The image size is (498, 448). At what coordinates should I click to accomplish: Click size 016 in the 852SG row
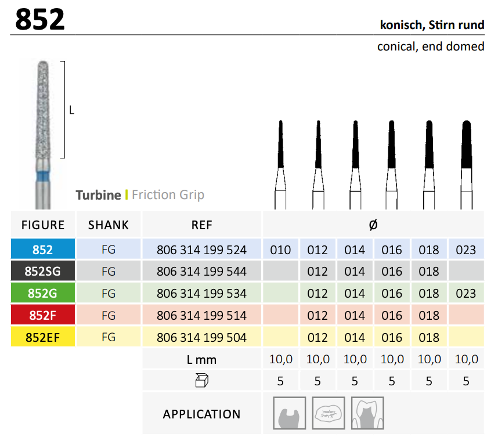coord(392,271)
